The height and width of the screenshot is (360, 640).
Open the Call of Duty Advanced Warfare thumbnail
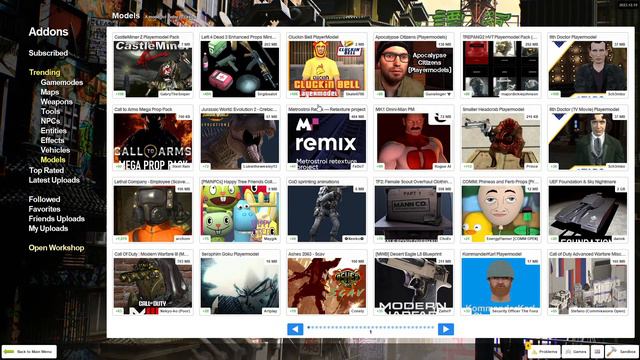point(588,286)
